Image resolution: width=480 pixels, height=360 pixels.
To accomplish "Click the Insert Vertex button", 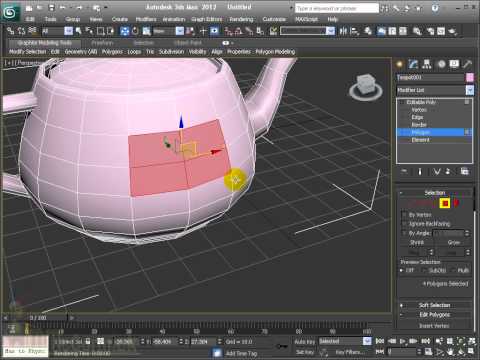I will click(434, 326).
